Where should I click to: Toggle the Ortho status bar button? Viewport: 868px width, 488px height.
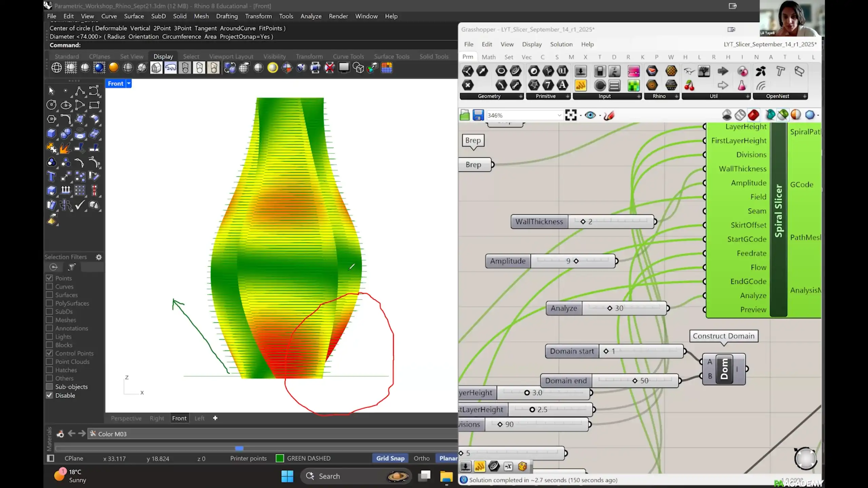pyautogui.click(x=421, y=458)
